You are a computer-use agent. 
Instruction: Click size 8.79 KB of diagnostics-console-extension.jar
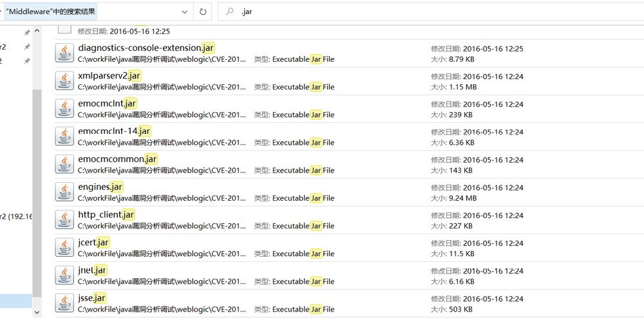pyautogui.click(x=453, y=59)
